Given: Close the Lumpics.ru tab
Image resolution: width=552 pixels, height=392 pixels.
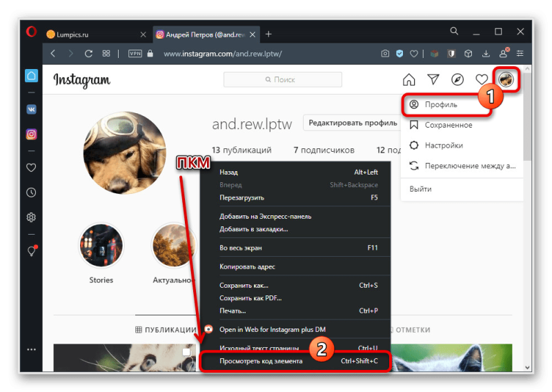Looking at the screenshot, I should 143,35.
